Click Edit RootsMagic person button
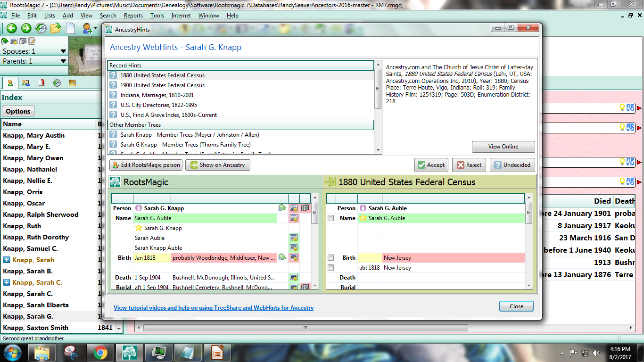This screenshot has height=362, width=644. [x=146, y=165]
